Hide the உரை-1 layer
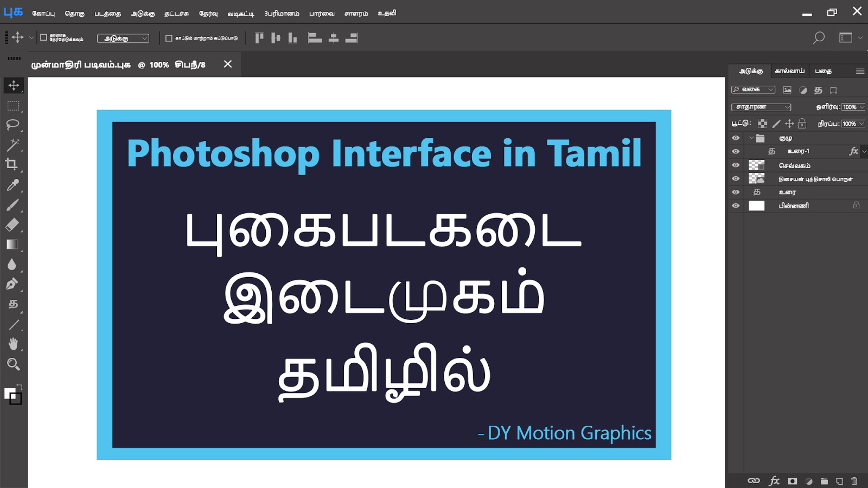 (x=736, y=152)
